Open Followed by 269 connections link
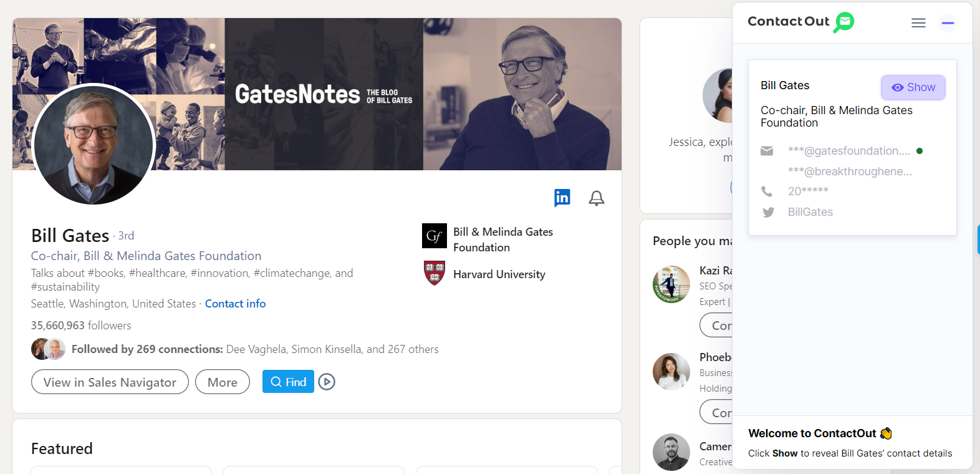This screenshot has width=980, height=474. pyautogui.click(x=255, y=349)
